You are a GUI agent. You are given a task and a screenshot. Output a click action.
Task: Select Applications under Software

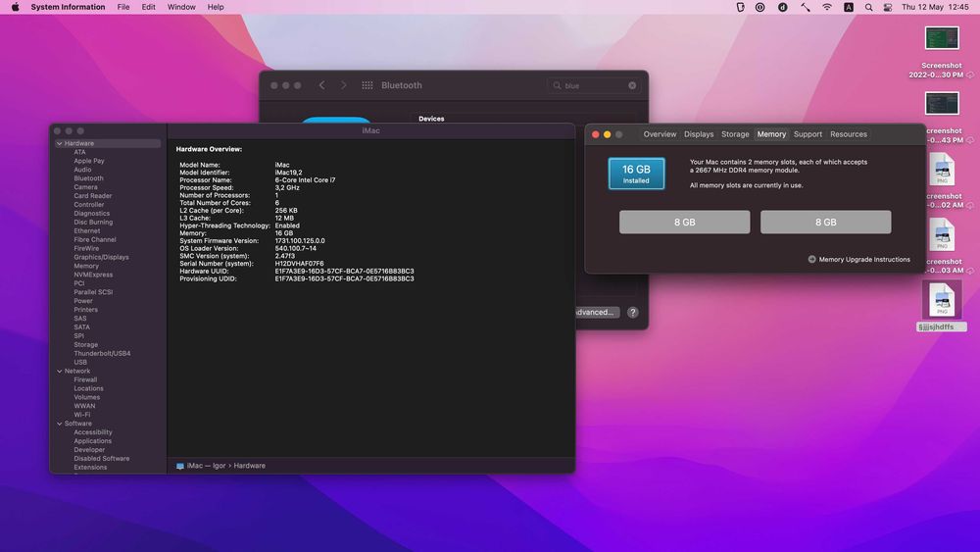[x=92, y=441]
